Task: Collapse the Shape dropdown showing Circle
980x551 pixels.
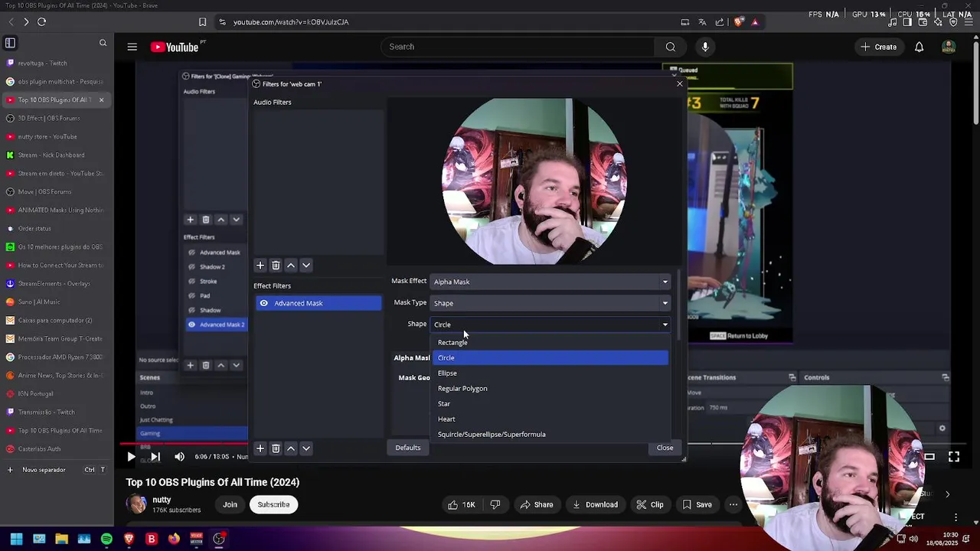Action: pyautogui.click(x=550, y=324)
